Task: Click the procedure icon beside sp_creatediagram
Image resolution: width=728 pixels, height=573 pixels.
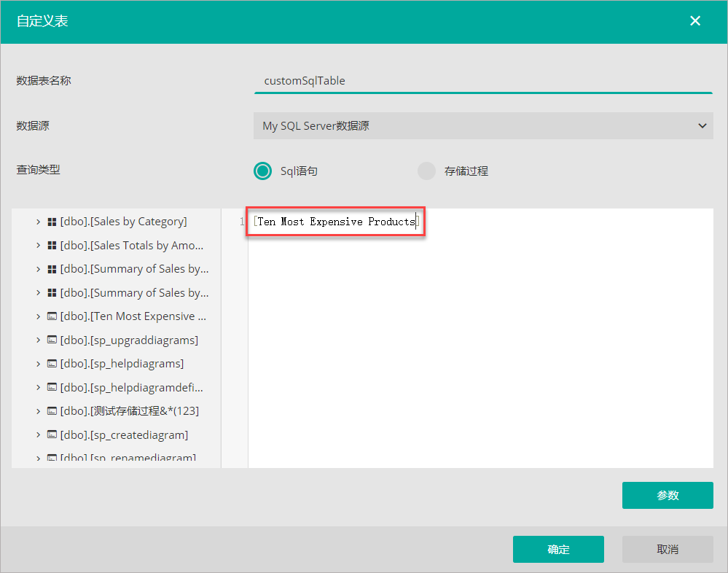Action: pyautogui.click(x=52, y=435)
